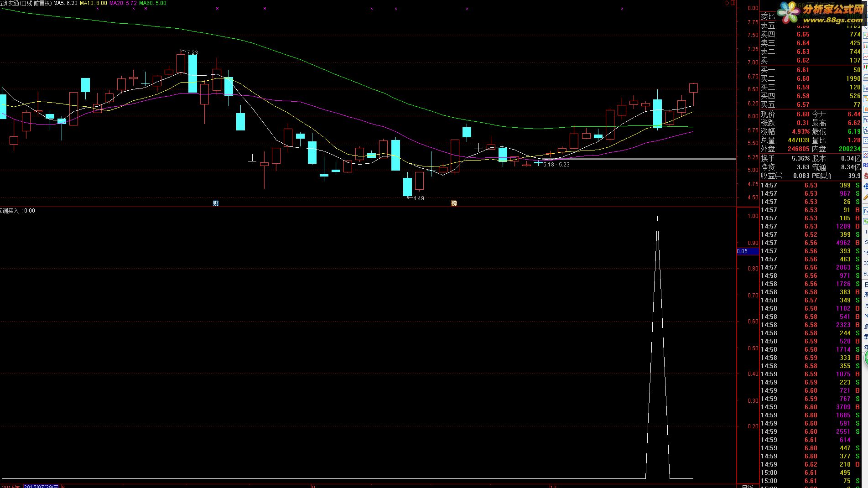The image size is (868, 488).
Task: Click the 总量 447039 volume value
Action: (799, 140)
